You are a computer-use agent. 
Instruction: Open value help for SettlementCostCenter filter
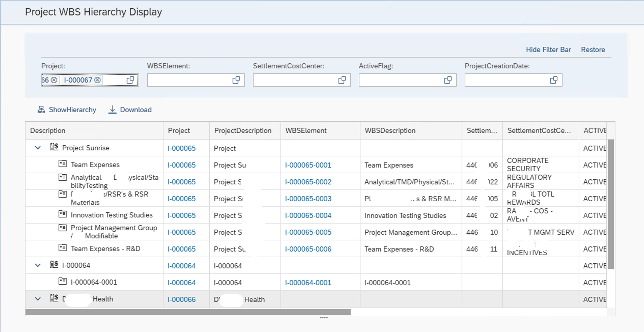pos(342,80)
